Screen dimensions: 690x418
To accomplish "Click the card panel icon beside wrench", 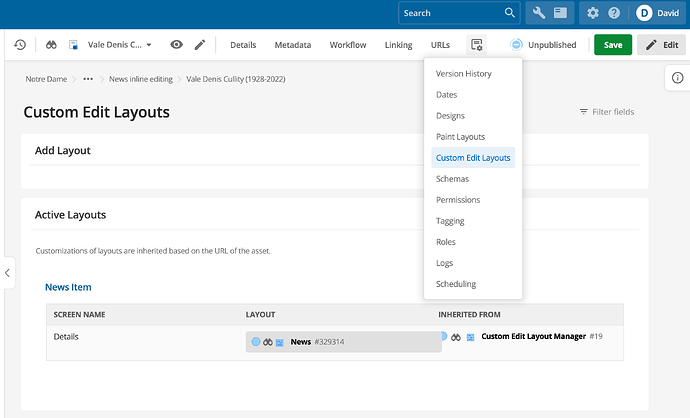I will (560, 13).
